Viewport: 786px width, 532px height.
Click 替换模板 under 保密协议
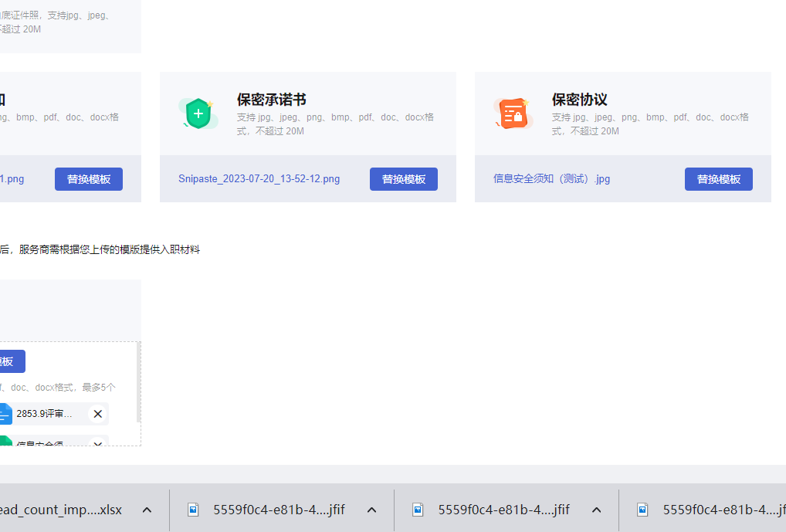point(718,179)
